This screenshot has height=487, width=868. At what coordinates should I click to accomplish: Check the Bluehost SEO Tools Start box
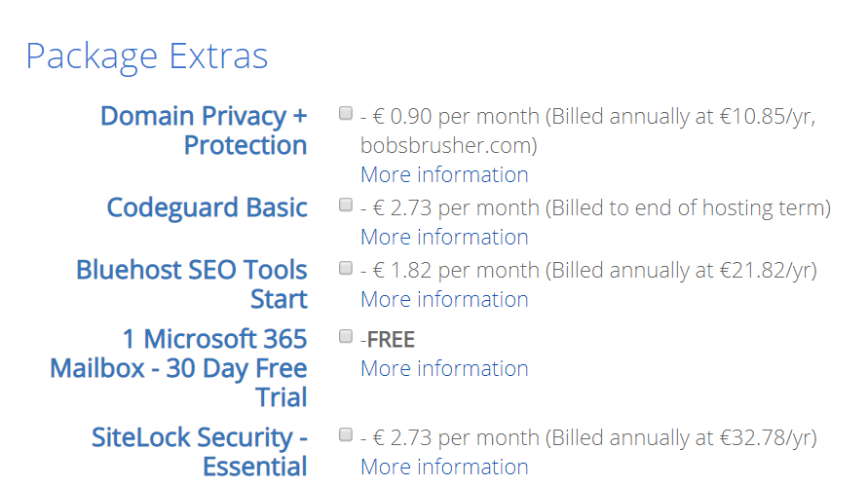(x=345, y=268)
